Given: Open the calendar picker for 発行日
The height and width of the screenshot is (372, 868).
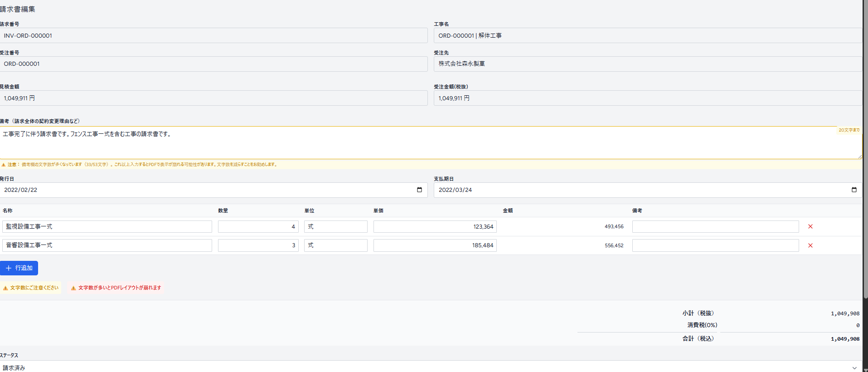Looking at the screenshot, I should point(419,190).
